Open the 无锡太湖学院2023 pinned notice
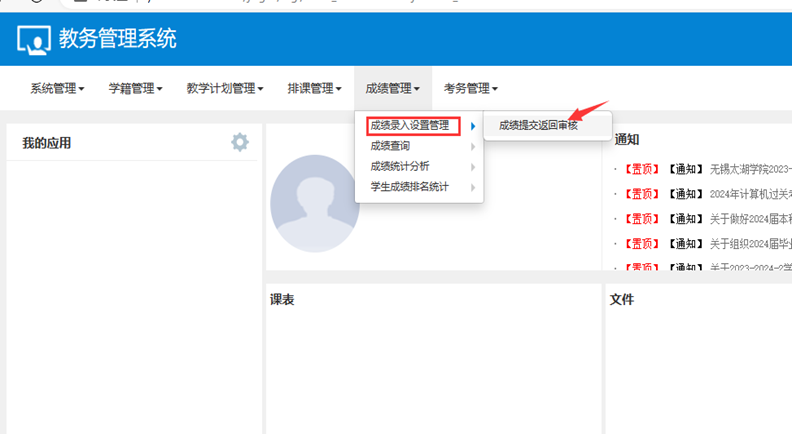The width and height of the screenshot is (792, 434). click(x=750, y=168)
